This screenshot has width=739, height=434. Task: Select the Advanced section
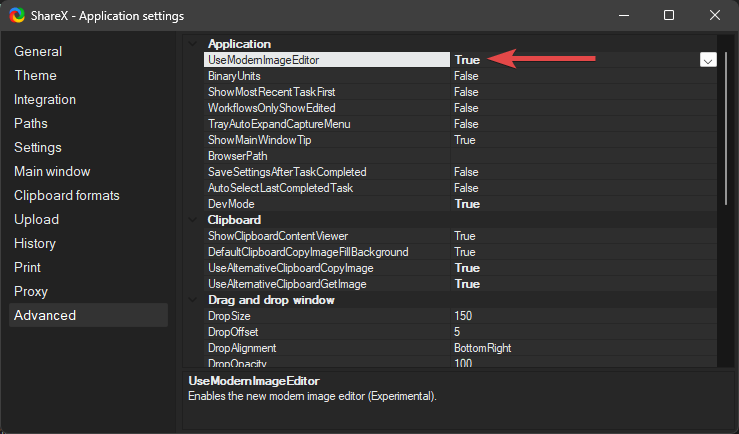tap(88, 315)
